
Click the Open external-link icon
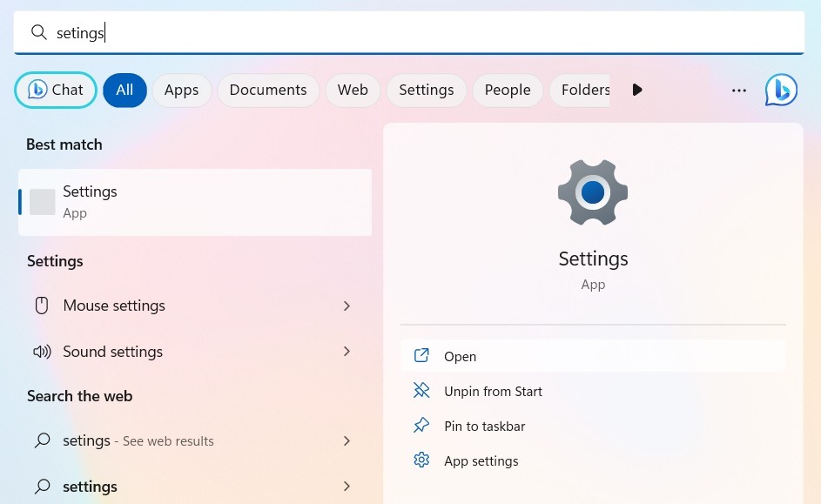(x=421, y=356)
